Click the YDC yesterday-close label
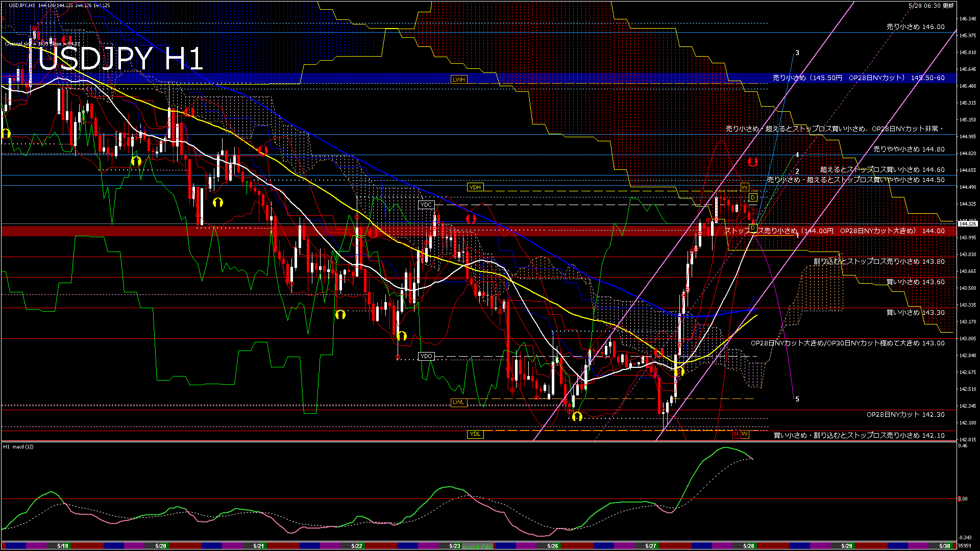980x551 pixels. pos(426,205)
